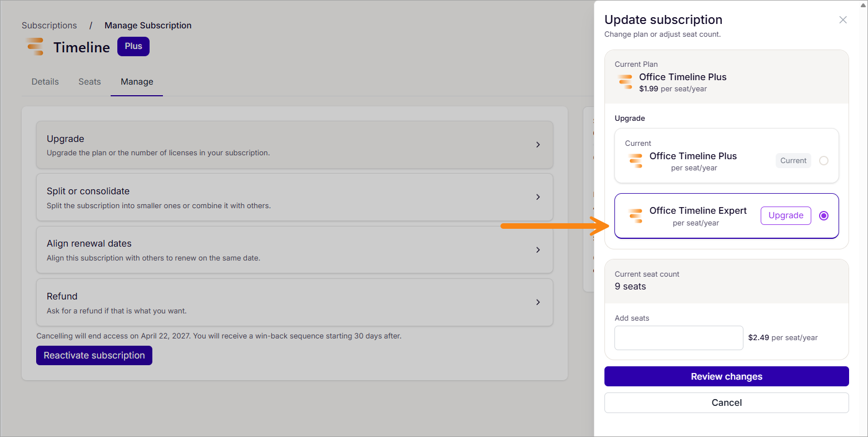Click Review changes button
The width and height of the screenshot is (868, 437).
coord(726,376)
